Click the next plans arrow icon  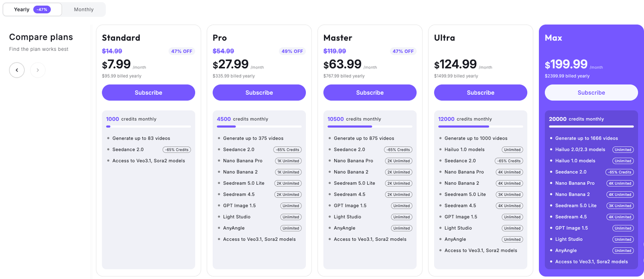tap(38, 70)
